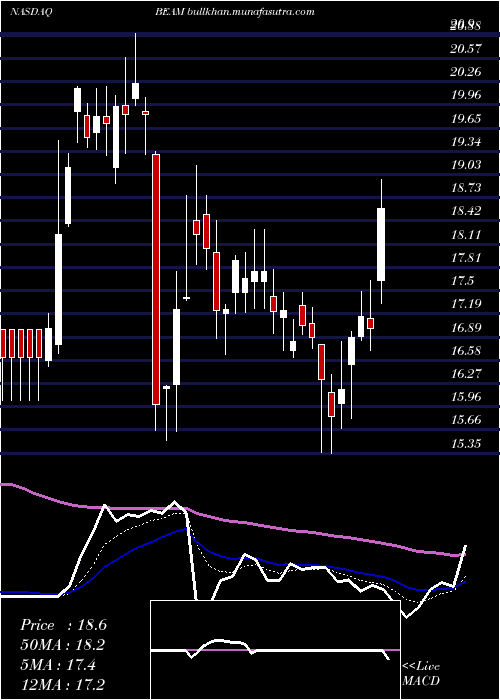Screen dimensions: 500x700
Task: Click the 5MA : 17.4 readout
Action: [58, 665]
